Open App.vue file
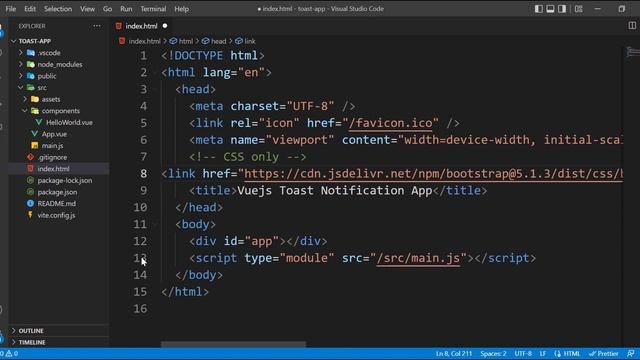 54,134
